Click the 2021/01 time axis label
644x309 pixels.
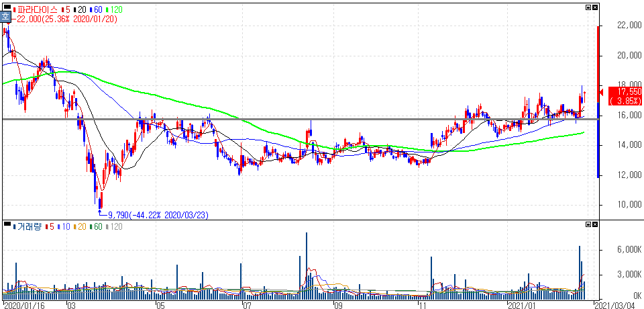coord(522,305)
